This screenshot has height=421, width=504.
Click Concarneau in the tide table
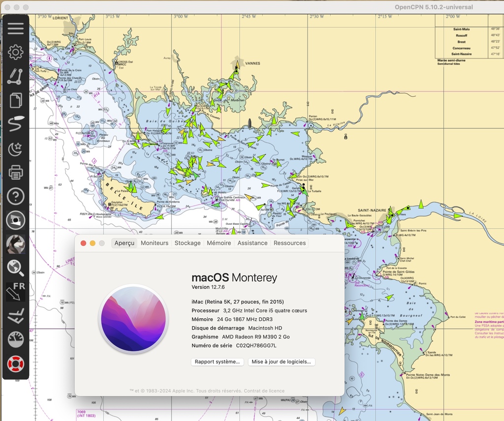click(462, 48)
